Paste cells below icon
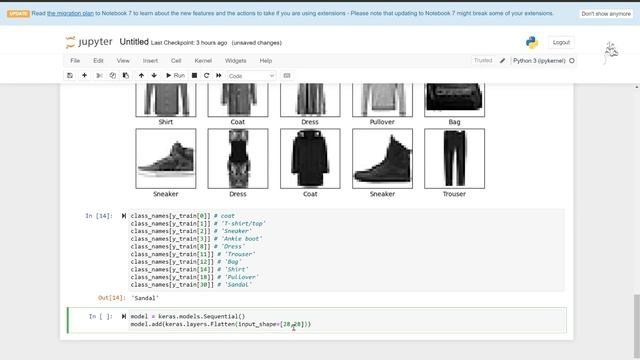Screen dimensions: 640x360 click(126, 76)
